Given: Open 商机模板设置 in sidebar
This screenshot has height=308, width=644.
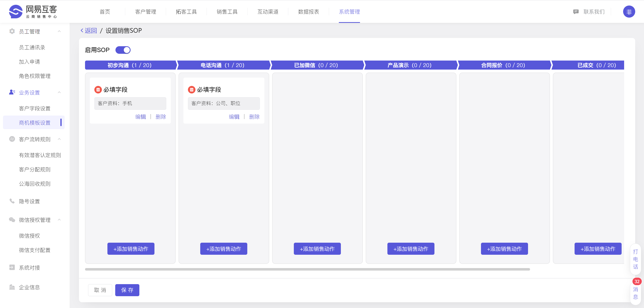Looking at the screenshot, I should point(34,123).
